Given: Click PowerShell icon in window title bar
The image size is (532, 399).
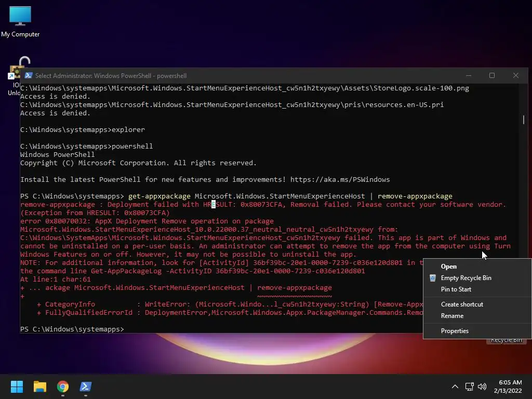Looking at the screenshot, I should (29, 75).
